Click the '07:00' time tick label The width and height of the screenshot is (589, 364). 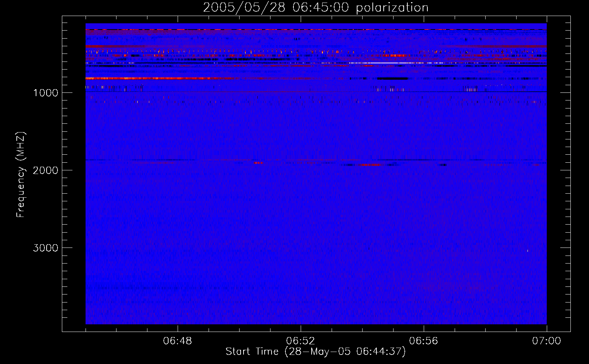(547, 341)
